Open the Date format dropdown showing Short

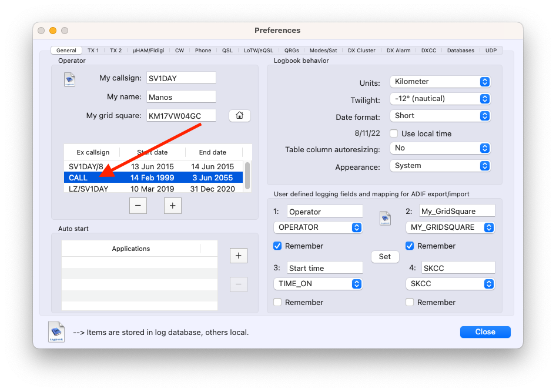[440, 116]
